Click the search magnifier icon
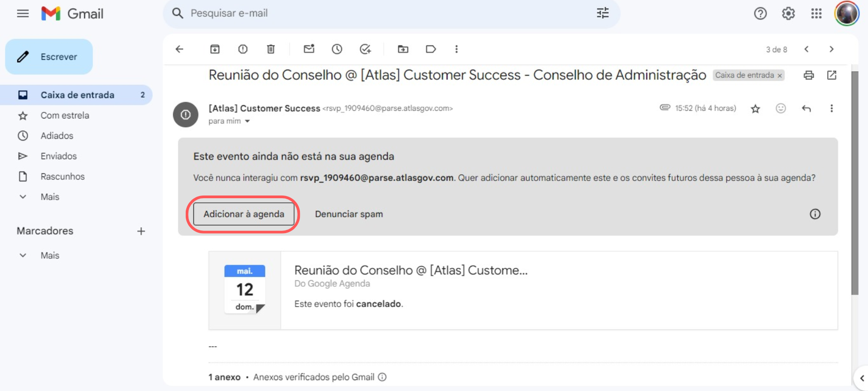868x391 pixels. pyautogui.click(x=178, y=13)
